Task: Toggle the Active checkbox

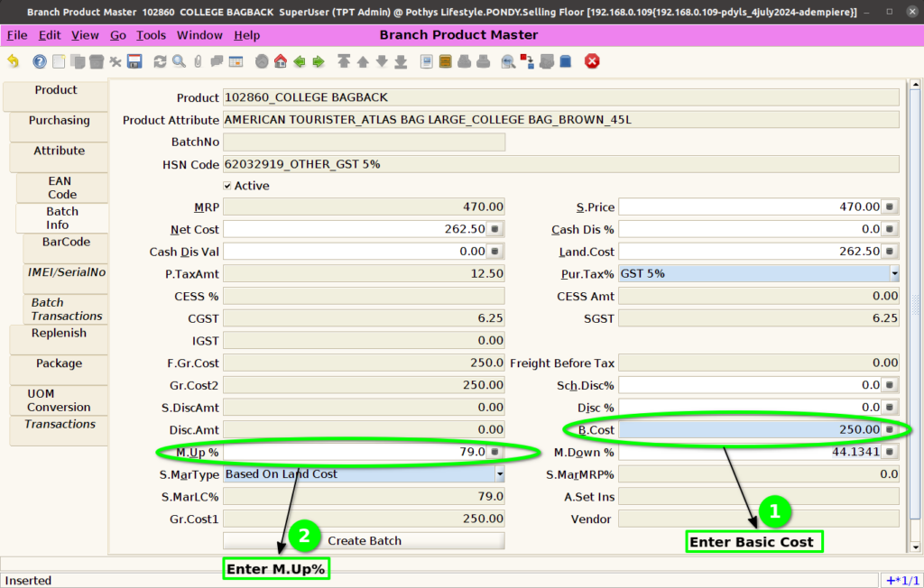Action: (x=227, y=186)
